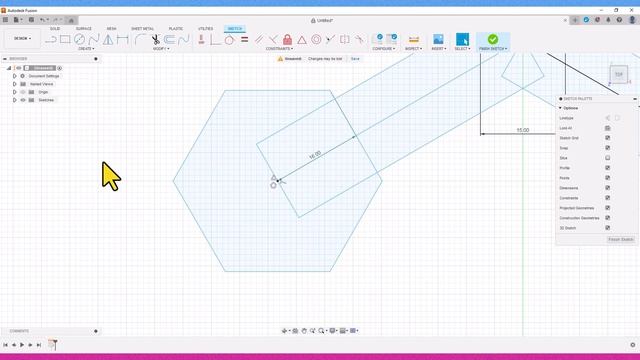Switch to the Utilities tab

click(205, 29)
